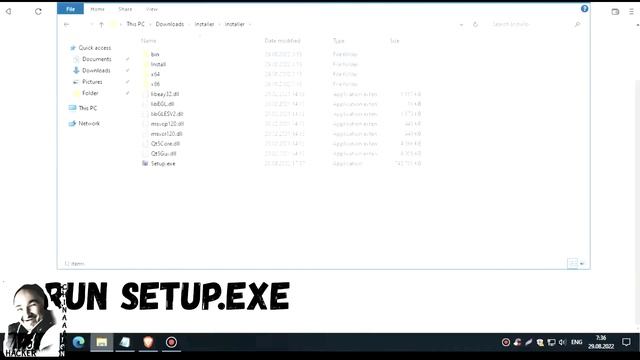The image size is (640, 360).
Task: Switch to the View ribbon tab
Action: point(151,9)
